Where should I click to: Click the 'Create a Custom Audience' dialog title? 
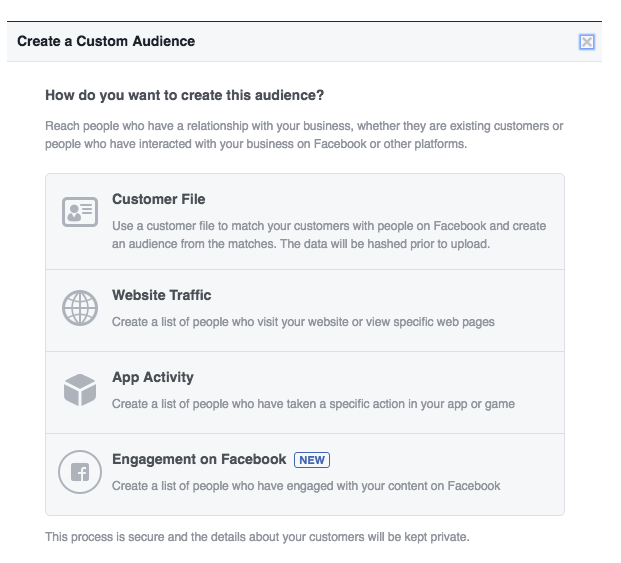pyautogui.click(x=106, y=41)
